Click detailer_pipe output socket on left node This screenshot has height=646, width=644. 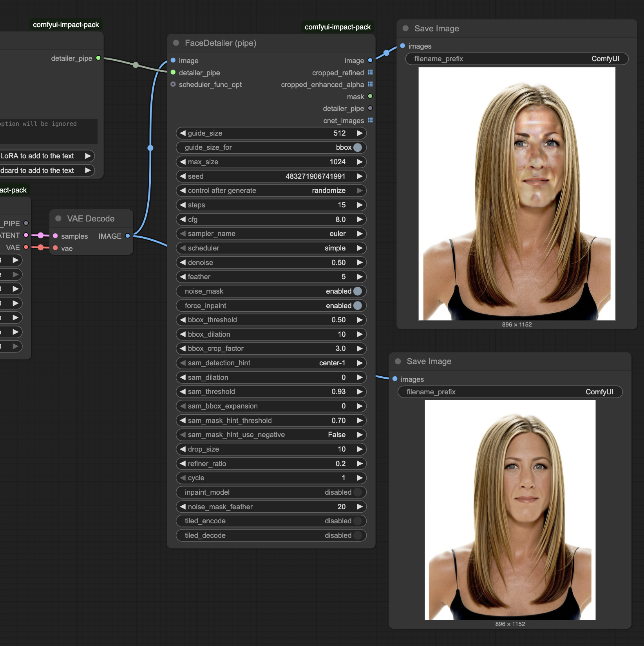click(98, 58)
